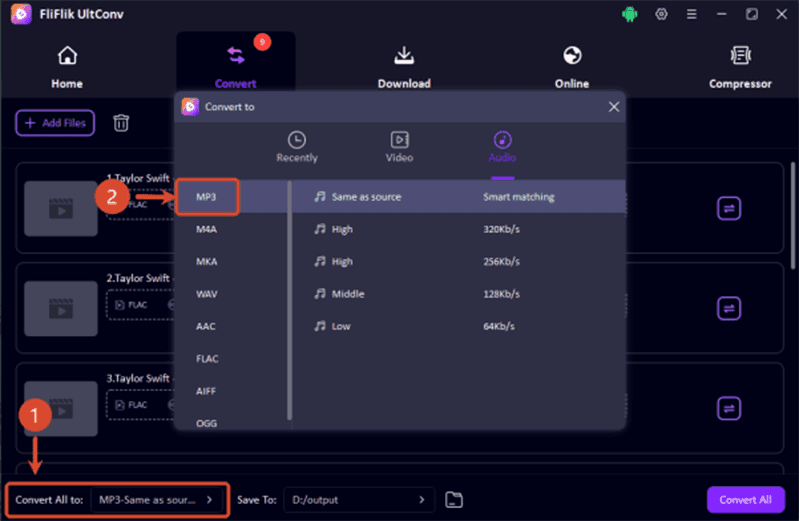Screen dimensions: 800x521
Task: Click convert icon for third Taylor Swift file
Action: click(729, 408)
